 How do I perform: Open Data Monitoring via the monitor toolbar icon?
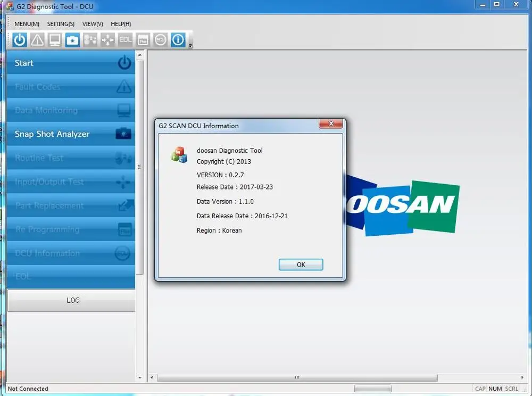(x=54, y=39)
